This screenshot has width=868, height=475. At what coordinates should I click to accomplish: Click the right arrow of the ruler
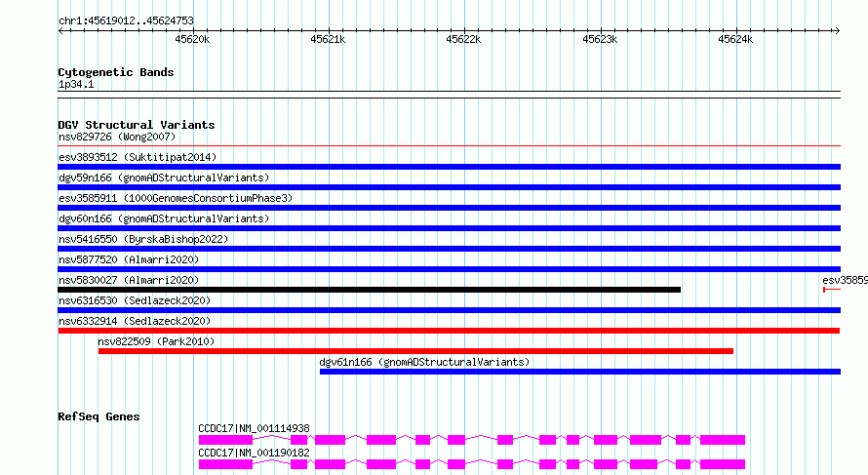[837, 31]
